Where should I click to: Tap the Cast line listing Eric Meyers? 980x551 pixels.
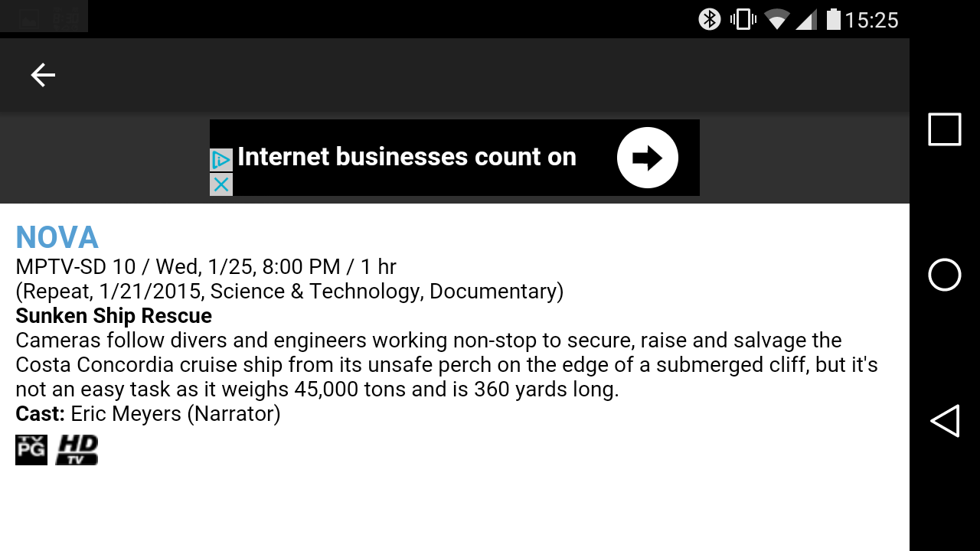(148, 414)
